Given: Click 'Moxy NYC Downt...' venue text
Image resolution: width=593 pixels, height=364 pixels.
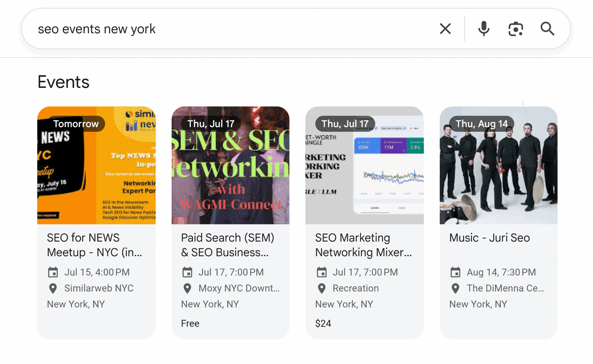Looking at the screenshot, I should pos(239,288).
